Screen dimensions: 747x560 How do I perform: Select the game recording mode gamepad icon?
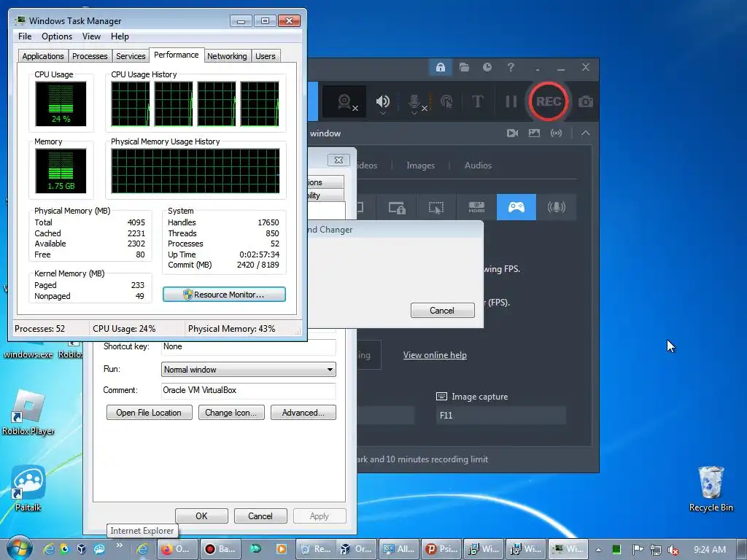[x=516, y=207]
